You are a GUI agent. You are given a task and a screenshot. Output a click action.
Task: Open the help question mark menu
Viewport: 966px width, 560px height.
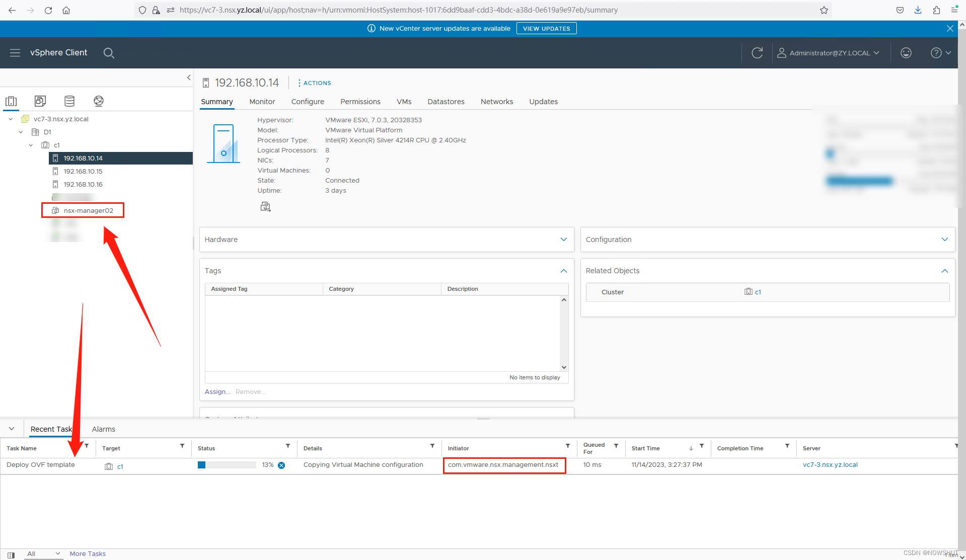coord(940,53)
